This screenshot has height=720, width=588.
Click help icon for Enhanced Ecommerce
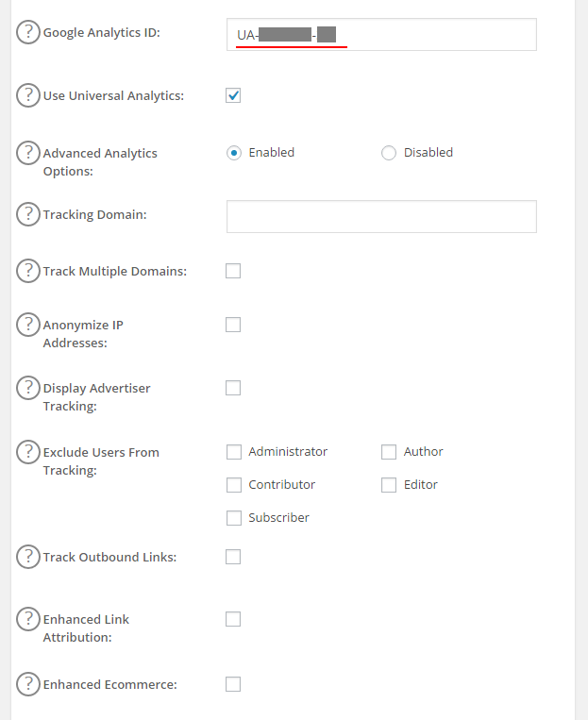point(29,684)
